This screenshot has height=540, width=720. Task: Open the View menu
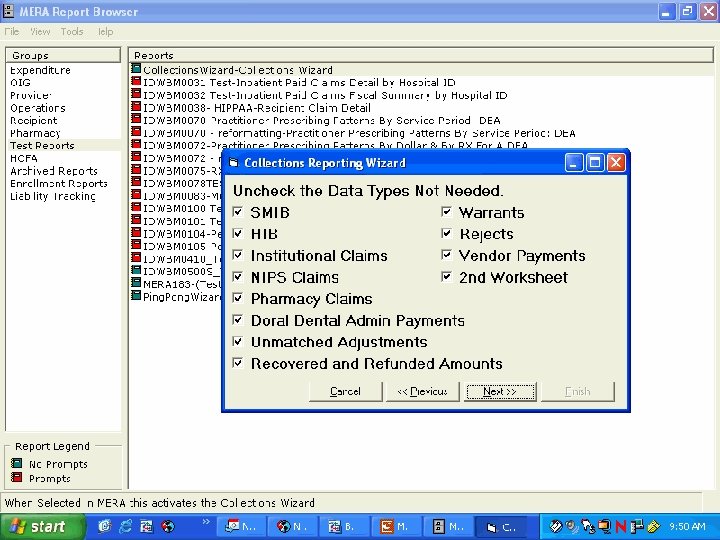[40, 32]
